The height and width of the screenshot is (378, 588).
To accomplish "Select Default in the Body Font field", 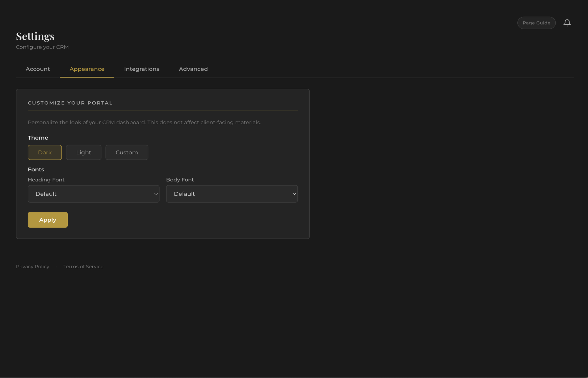I will [x=232, y=194].
